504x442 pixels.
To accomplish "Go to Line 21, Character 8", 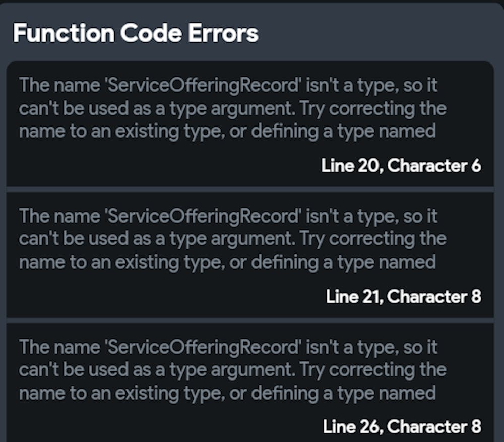I will click(x=403, y=296).
